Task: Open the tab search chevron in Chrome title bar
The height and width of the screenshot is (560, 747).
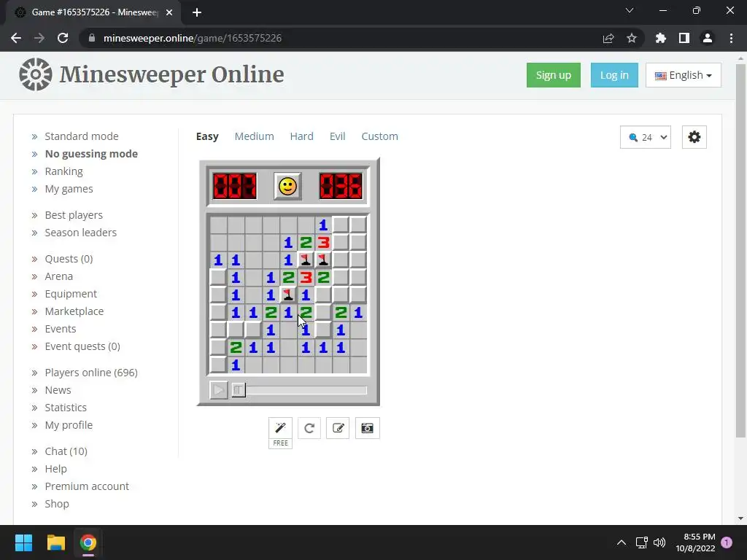Action: (x=630, y=10)
